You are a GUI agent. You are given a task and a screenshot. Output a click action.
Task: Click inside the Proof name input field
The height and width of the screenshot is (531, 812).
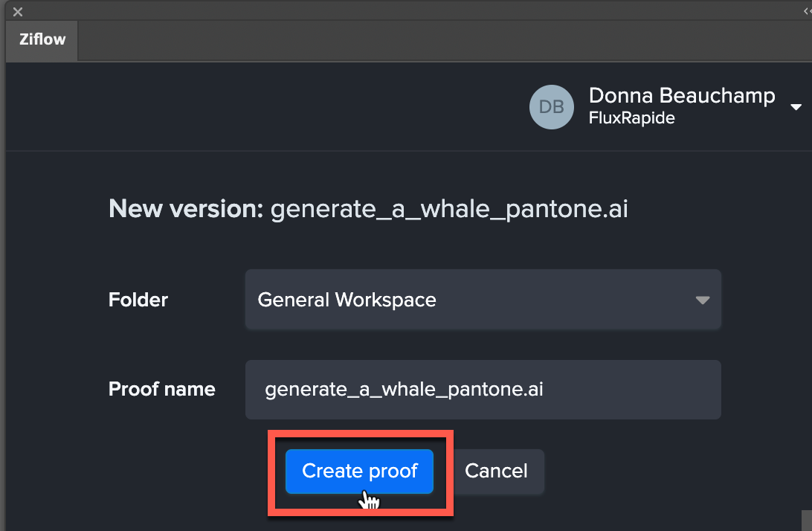[483, 389]
